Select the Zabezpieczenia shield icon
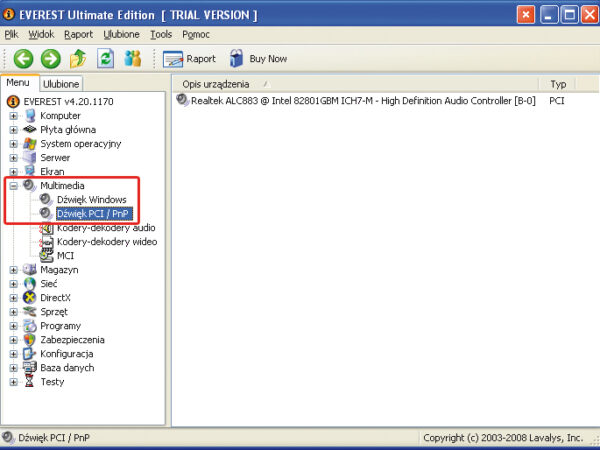Screen dimensions: 600x450 pyautogui.click(x=30, y=340)
